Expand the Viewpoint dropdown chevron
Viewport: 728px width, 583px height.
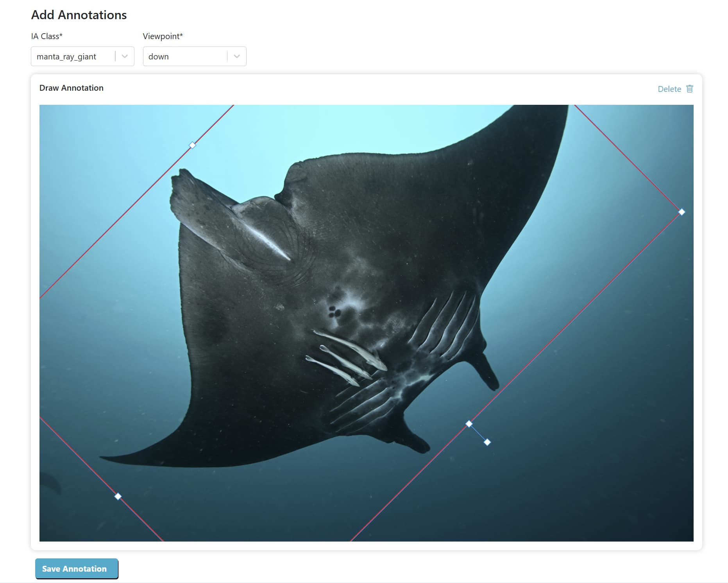[x=237, y=56]
